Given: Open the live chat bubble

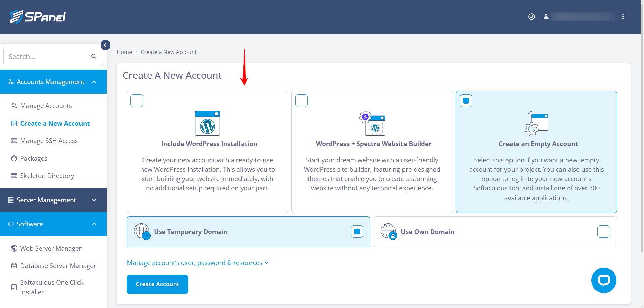Looking at the screenshot, I should pos(604,280).
